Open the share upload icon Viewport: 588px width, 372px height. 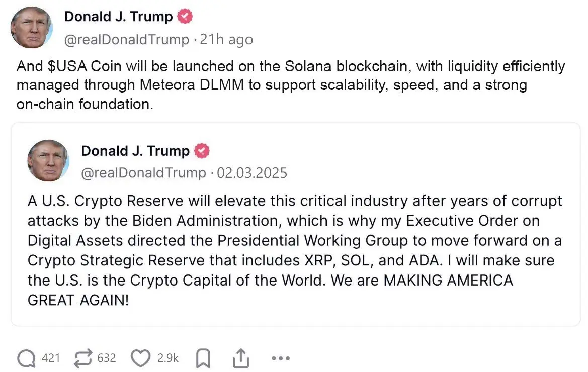coord(241,358)
